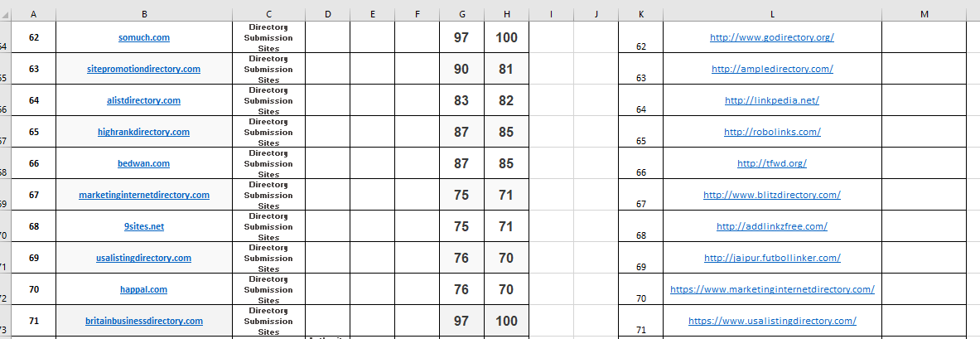Select the column G header
Viewport: 980px width, 339px height.
pos(461,14)
